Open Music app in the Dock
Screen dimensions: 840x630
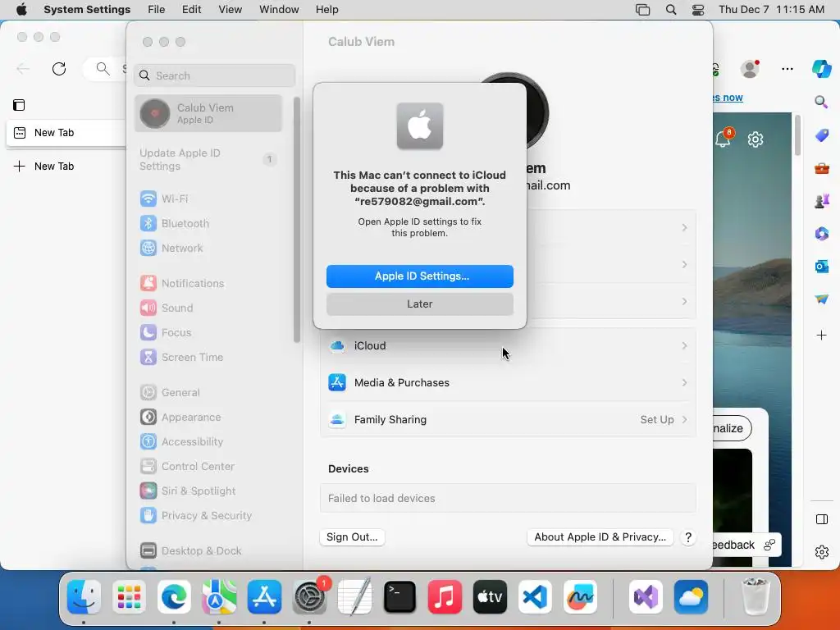click(x=445, y=596)
